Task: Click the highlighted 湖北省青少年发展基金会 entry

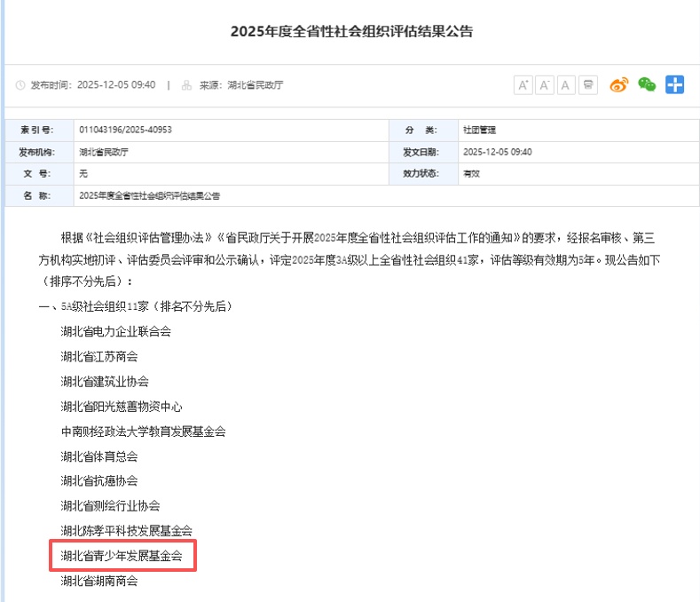Action: coord(122,557)
